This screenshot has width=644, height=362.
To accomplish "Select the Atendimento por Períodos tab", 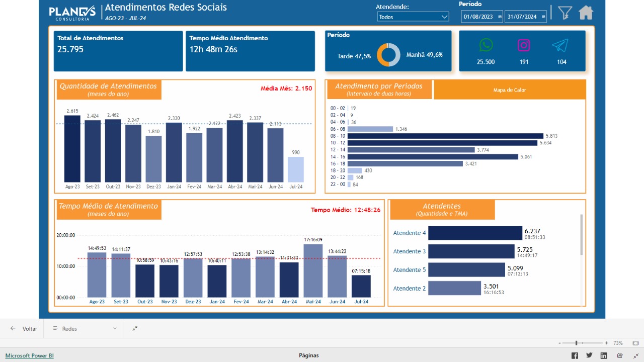I will click(x=379, y=89).
